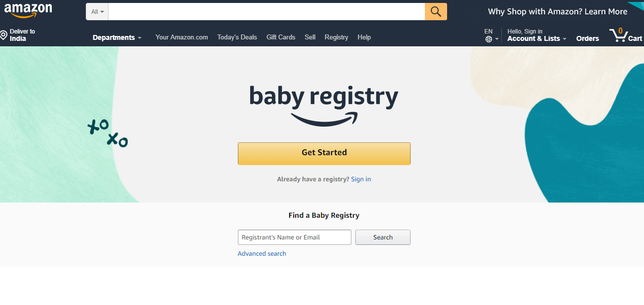Click the xoxo doodle graphic
The width and height of the screenshot is (644, 305).
108,133
